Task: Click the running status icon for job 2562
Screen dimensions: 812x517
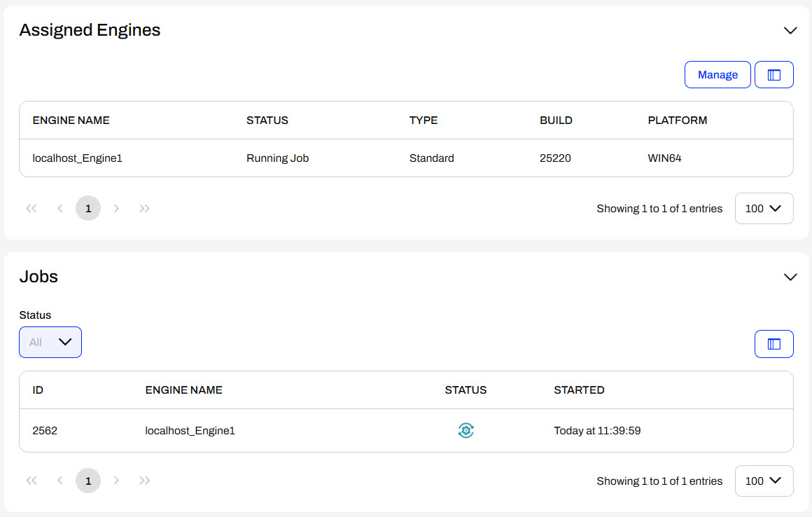Action: (x=465, y=431)
